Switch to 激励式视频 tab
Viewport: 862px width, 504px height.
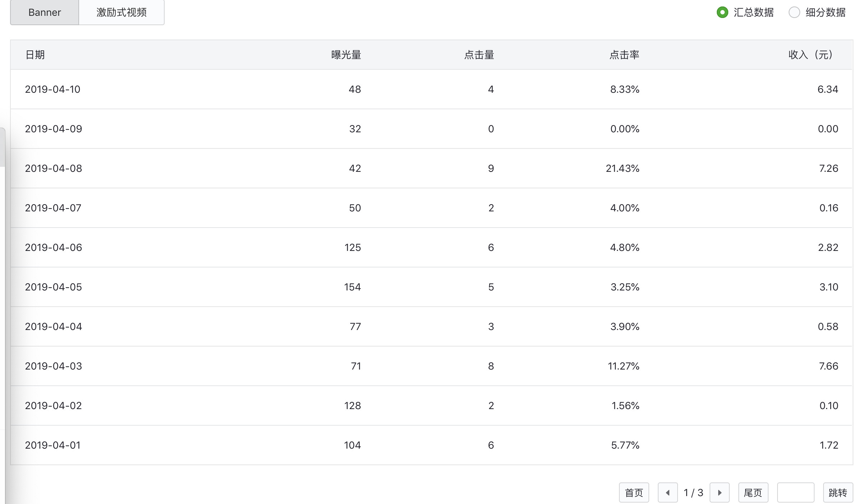121,12
